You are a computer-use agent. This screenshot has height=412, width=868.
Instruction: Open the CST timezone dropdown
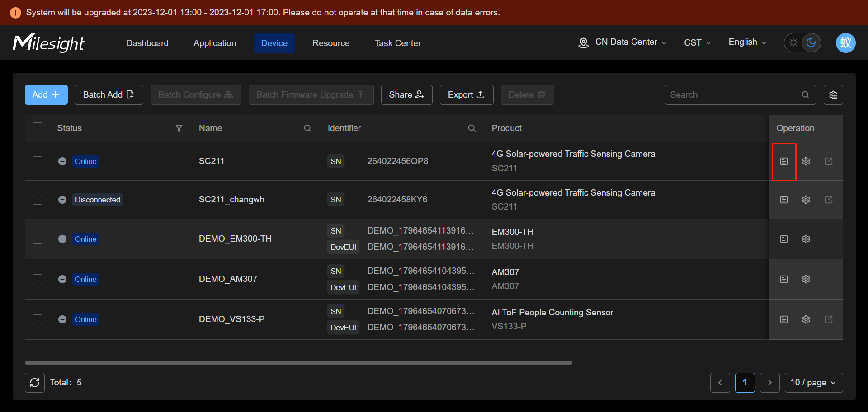click(x=698, y=42)
